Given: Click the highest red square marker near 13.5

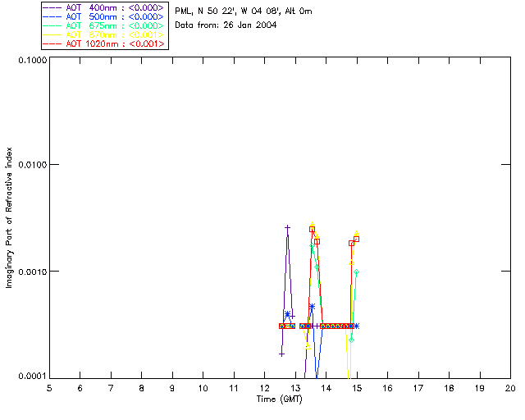Looking at the screenshot, I should 312,230.
